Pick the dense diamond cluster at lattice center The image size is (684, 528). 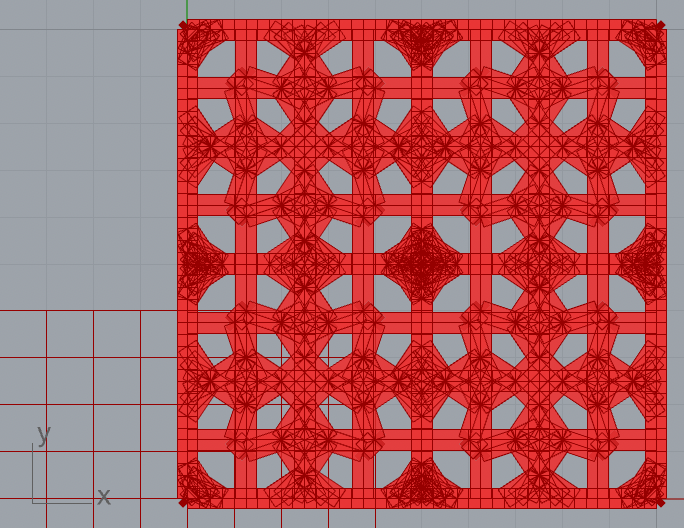click(422, 264)
